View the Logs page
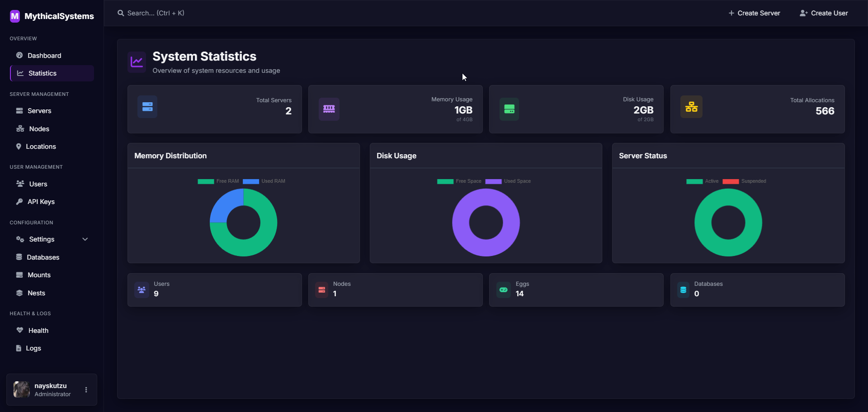This screenshot has height=412, width=868. [x=52, y=348]
